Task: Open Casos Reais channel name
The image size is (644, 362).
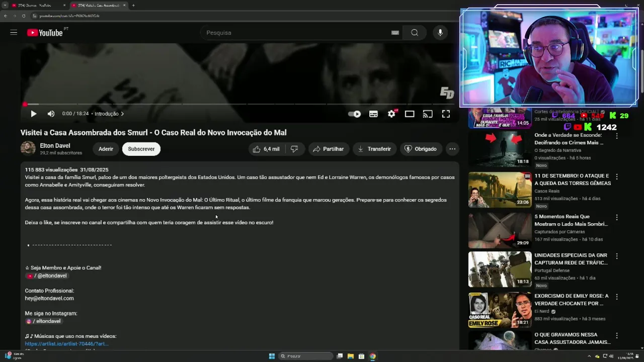Action: [547, 191]
